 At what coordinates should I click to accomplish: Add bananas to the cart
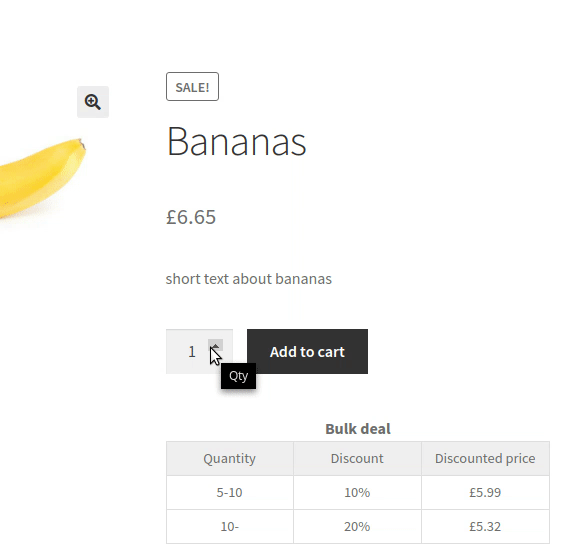[x=307, y=351]
